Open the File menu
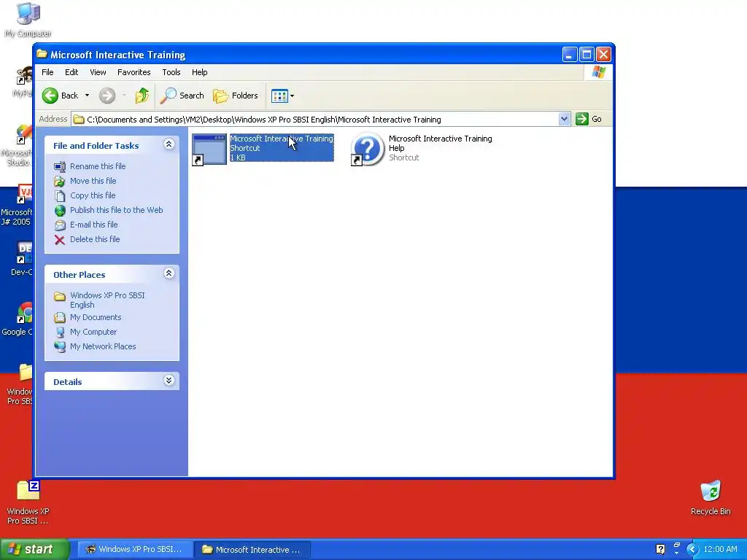Viewport: 747px width, 560px height. [x=47, y=72]
